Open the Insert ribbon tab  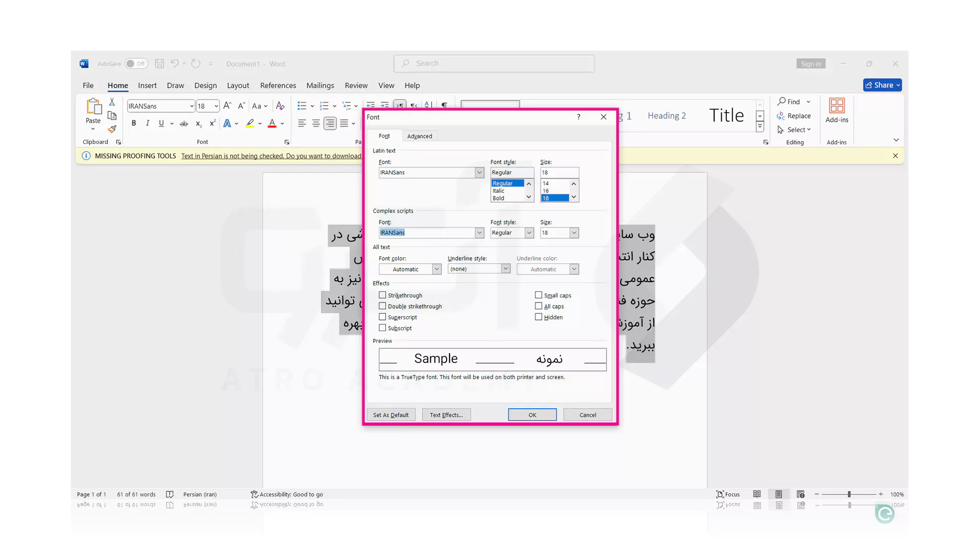[x=147, y=85]
